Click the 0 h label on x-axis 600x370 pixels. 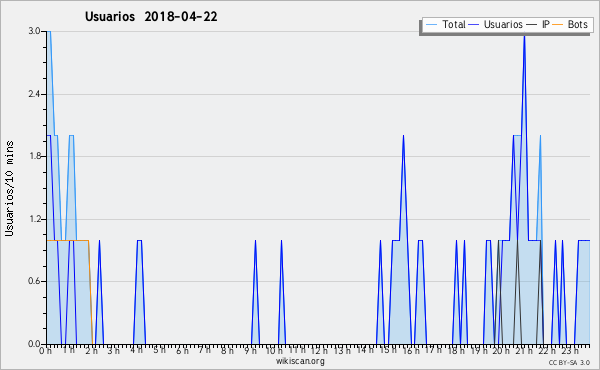pos(46,350)
